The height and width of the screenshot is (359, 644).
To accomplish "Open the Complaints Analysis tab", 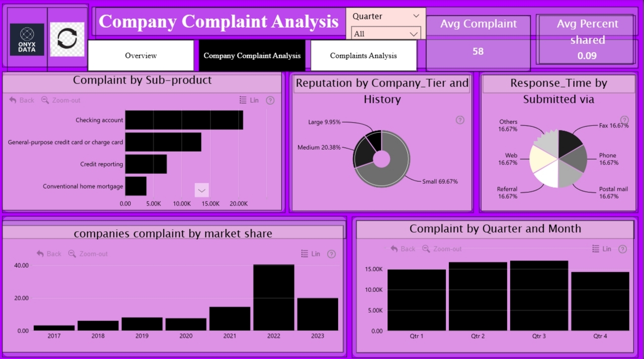I will [x=363, y=56].
